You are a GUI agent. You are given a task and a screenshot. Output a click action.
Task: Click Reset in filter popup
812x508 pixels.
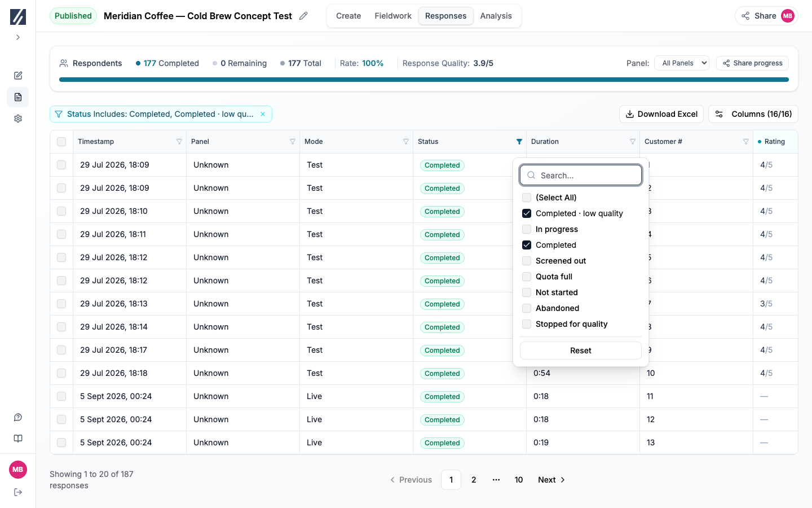coord(581,351)
